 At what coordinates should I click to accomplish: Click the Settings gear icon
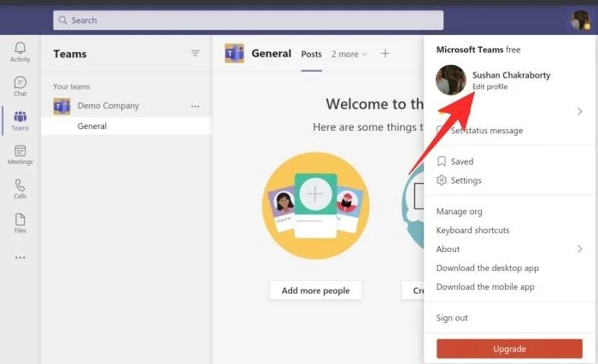(442, 180)
